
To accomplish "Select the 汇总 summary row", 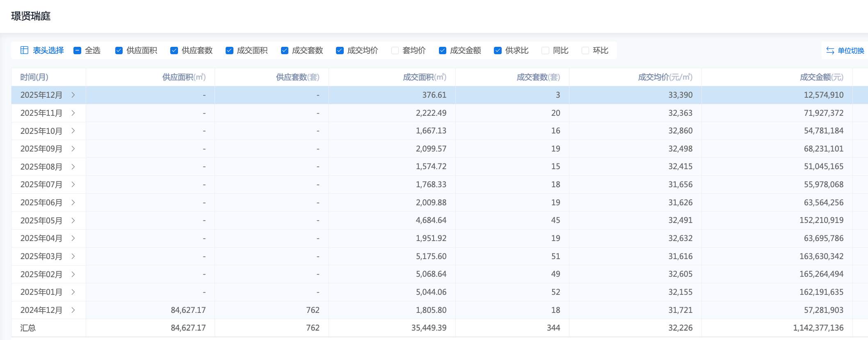I will click(x=28, y=328).
